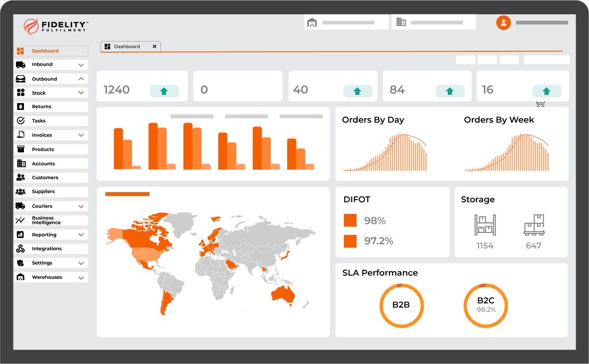Expand the Couriers menu chevron
The image size is (589, 364).
[81, 206]
